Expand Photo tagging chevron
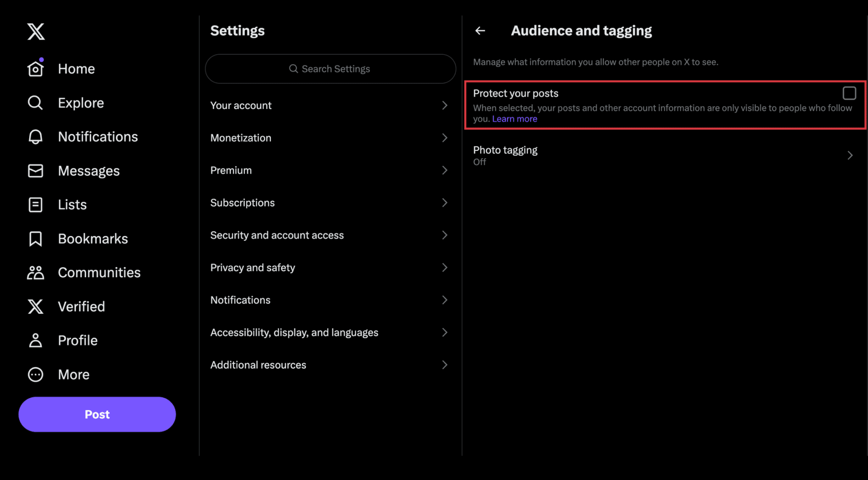868x480 pixels. click(x=850, y=156)
